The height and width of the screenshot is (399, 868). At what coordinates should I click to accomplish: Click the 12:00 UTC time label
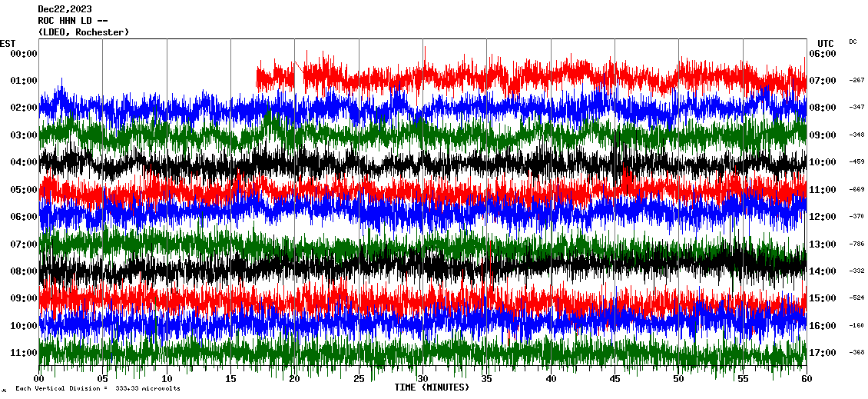pos(823,217)
